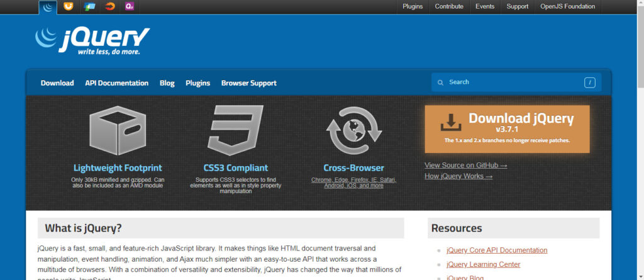
Task: Open Plugins in the blue nav bar
Action: point(197,83)
